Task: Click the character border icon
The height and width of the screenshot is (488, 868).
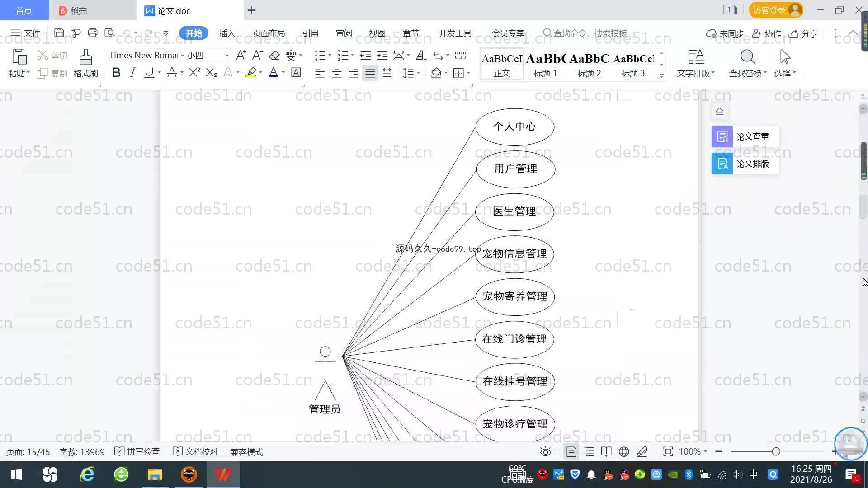Action: pos(296,72)
